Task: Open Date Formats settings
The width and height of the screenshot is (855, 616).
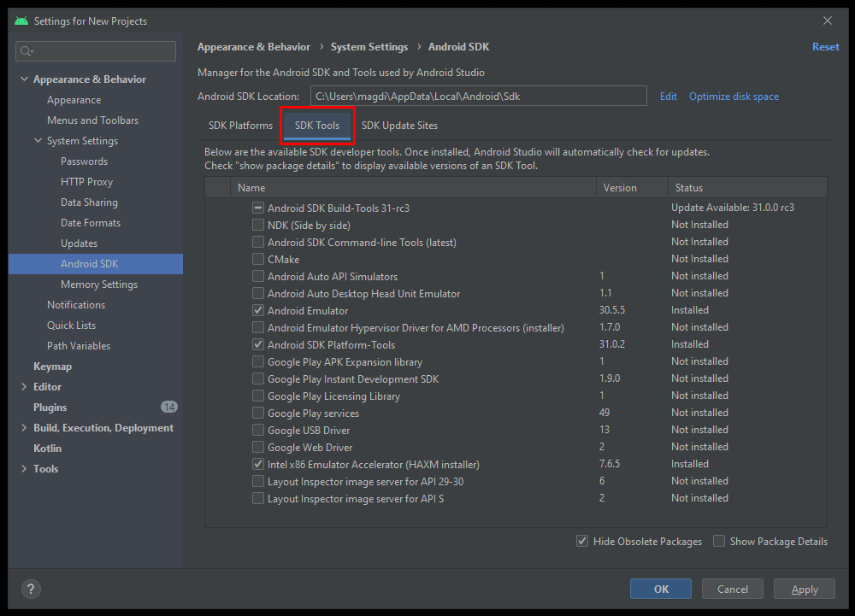Action: click(91, 223)
